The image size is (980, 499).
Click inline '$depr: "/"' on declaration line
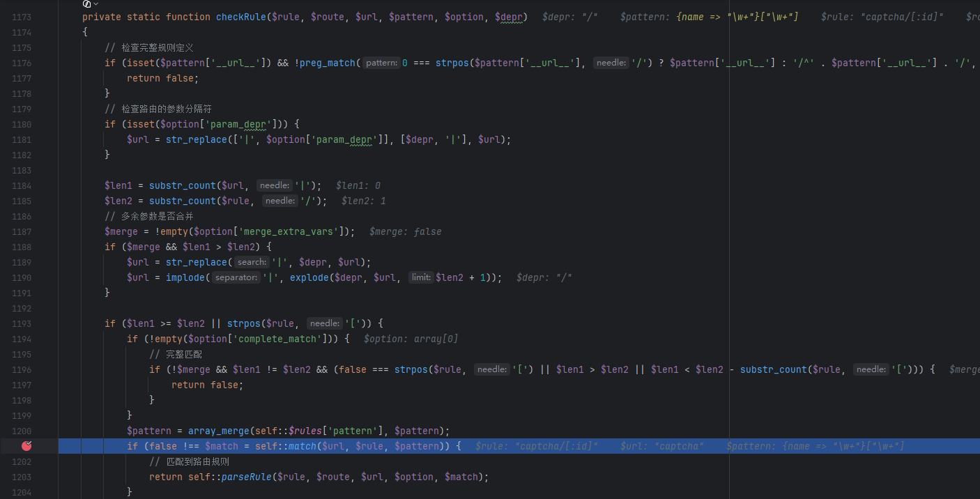click(570, 17)
